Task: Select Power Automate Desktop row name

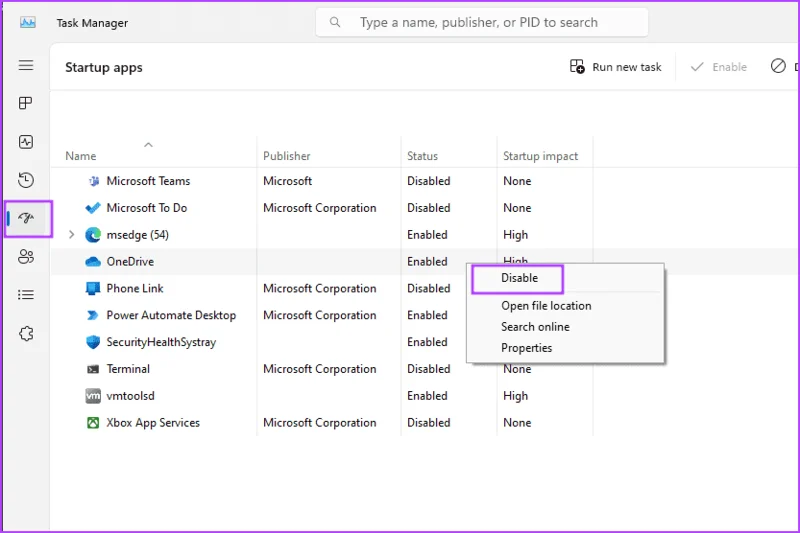Action: pyautogui.click(x=171, y=315)
